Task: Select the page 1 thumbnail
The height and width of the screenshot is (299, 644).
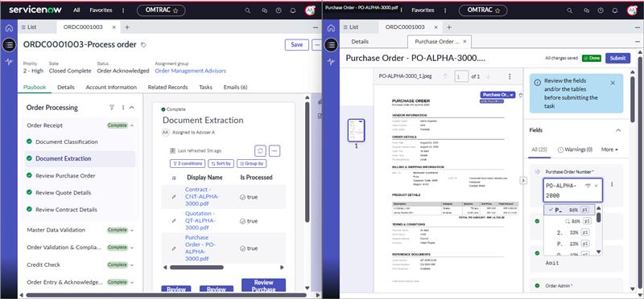Action: coord(356,130)
